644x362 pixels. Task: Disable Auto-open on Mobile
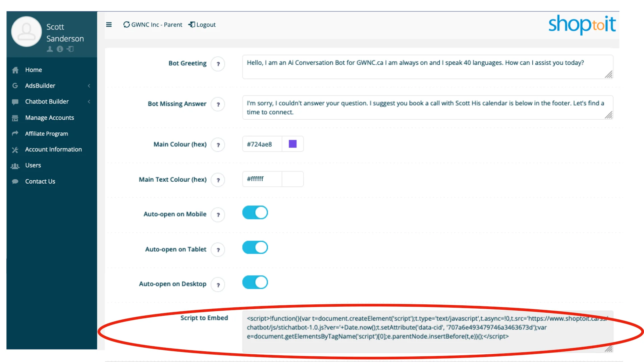click(255, 213)
